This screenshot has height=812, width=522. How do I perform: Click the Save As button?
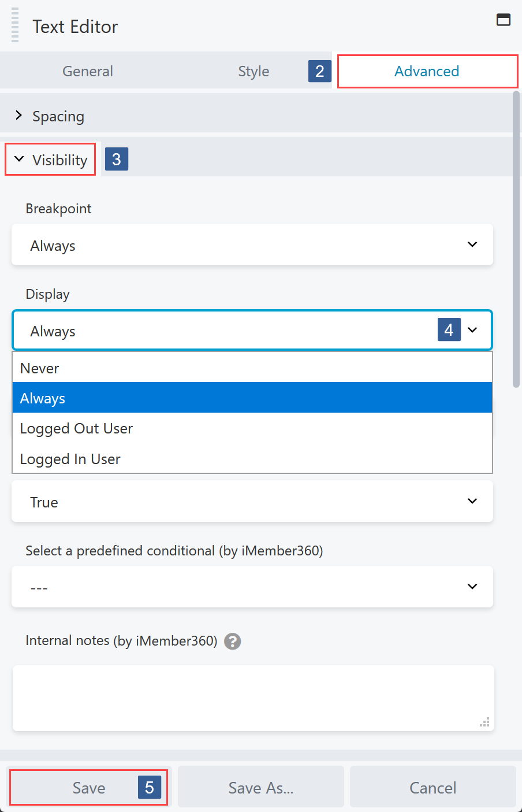[x=260, y=787]
